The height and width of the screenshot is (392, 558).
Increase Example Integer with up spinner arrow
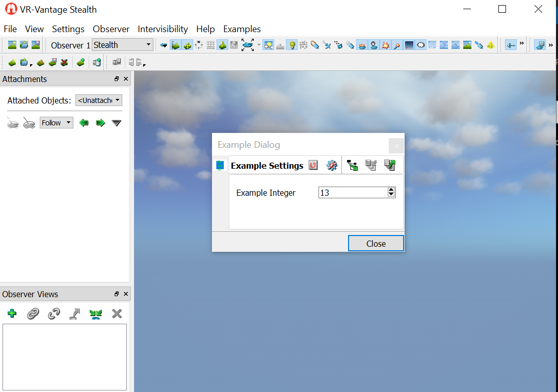391,190
